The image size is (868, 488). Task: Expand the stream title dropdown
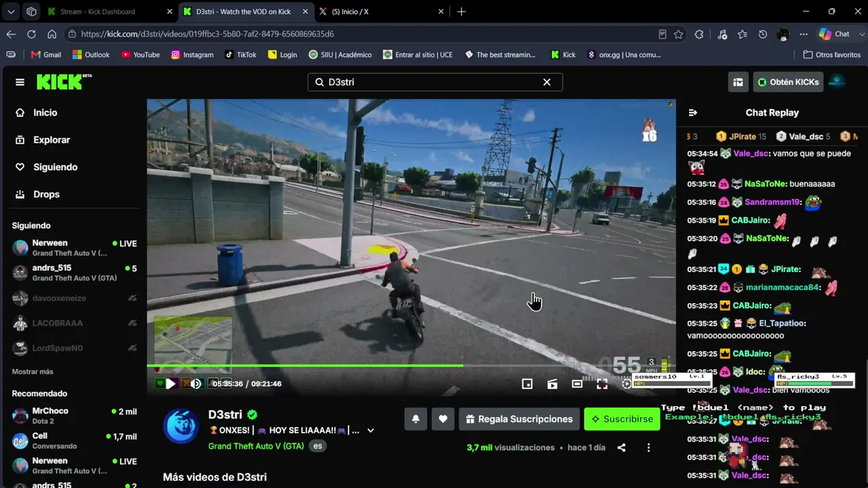tap(370, 430)
